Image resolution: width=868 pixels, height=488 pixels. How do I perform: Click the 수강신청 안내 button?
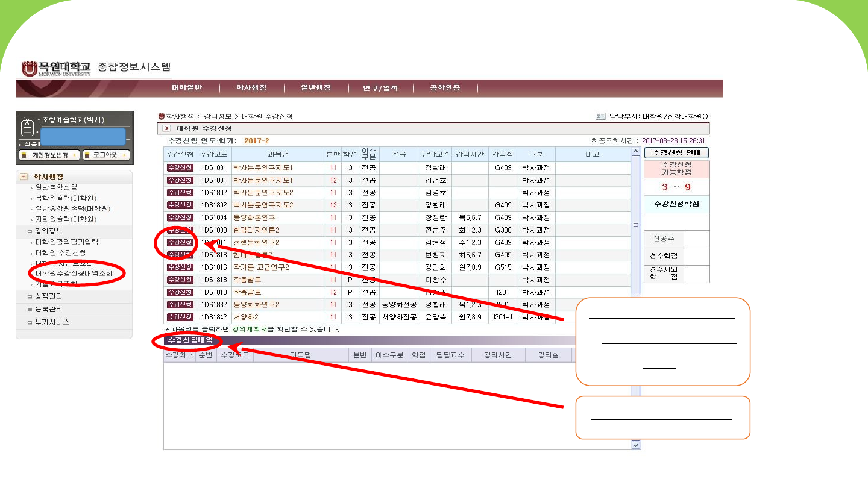click(x=676, y=153)
